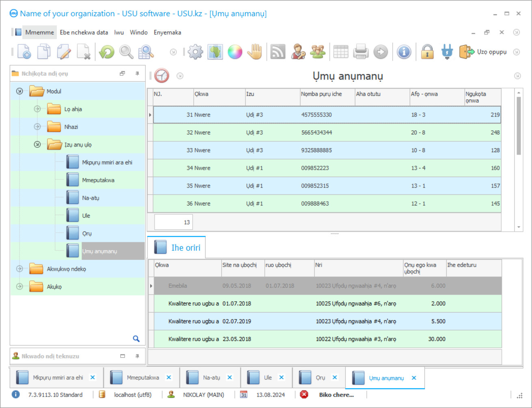The width and height of the screenshot is (532, 408).
Task: Open the Ebe nchekwa data menu
Action: (x=84, y=32)
